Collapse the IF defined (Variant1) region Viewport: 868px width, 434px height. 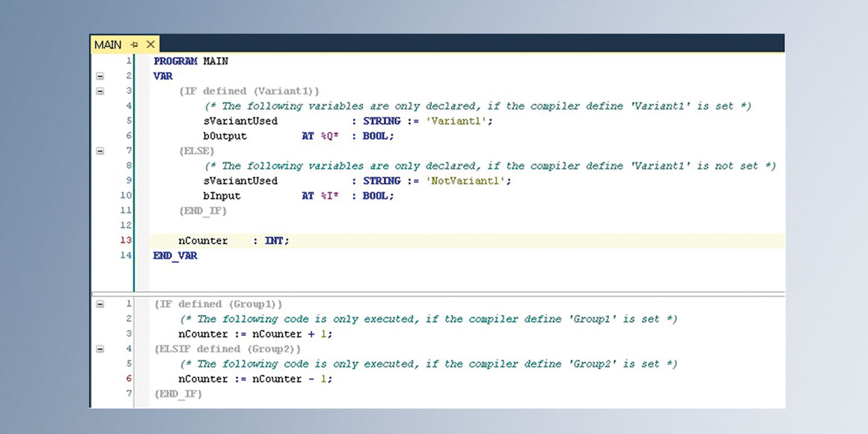coord(100,91)
